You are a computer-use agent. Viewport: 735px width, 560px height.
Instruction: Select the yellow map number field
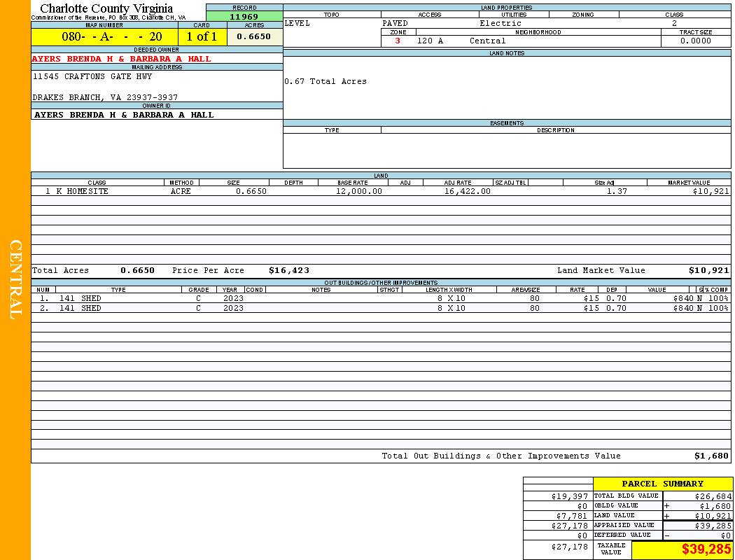104,37
